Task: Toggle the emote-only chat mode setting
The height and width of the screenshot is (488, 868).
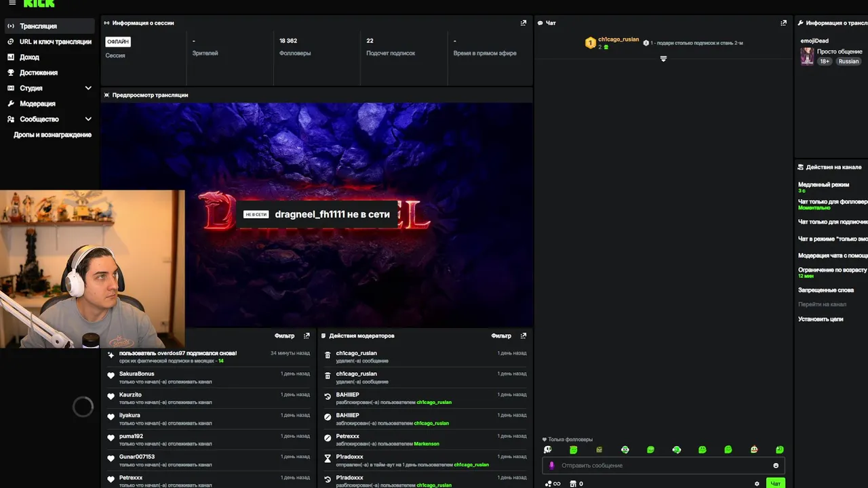Action: (833, 239)
